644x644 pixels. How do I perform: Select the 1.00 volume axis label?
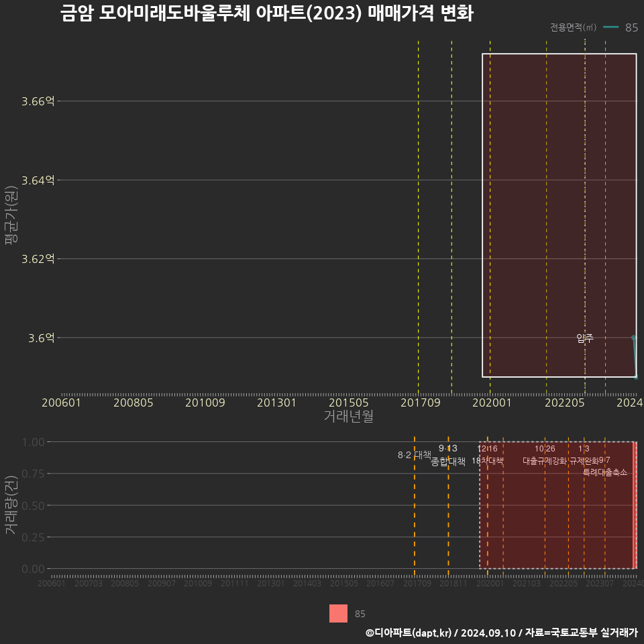[34, 442]
